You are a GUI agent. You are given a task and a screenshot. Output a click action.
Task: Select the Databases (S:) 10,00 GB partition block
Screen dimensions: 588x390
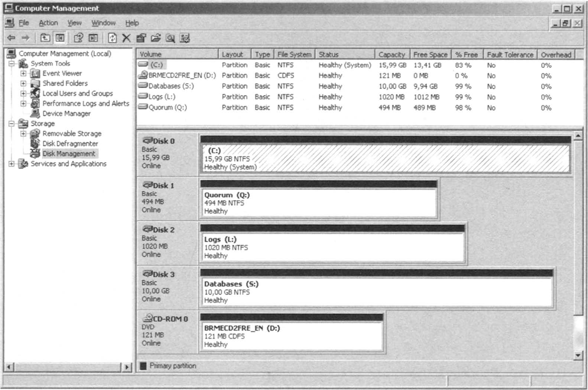coord(377,292)
